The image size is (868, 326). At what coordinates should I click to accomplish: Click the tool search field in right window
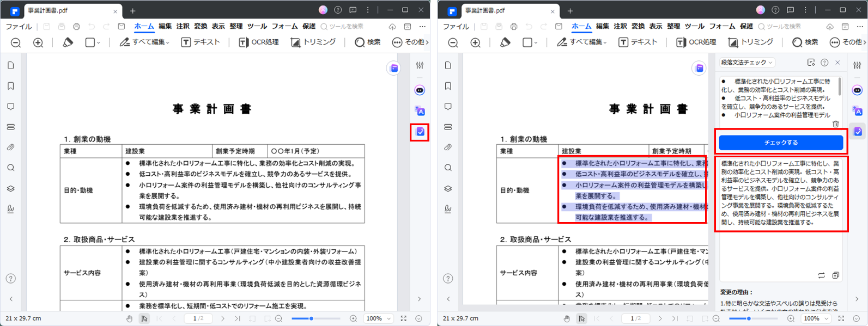[x=779, y=26]
